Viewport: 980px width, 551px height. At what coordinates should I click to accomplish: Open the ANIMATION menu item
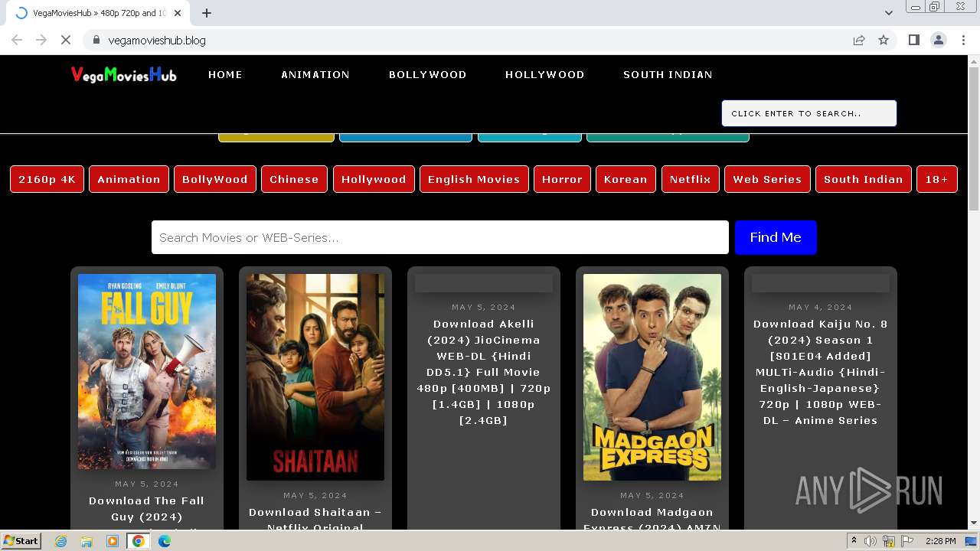coord(315,75)
